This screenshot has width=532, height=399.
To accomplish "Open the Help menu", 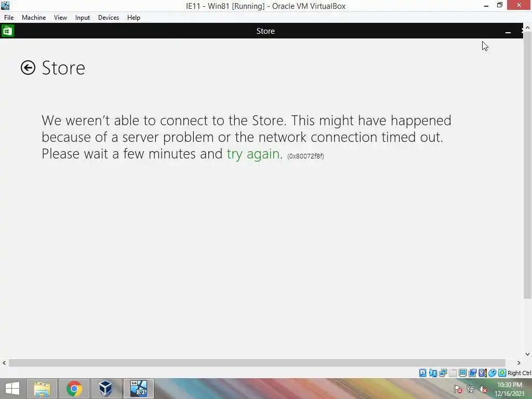I will click(x=134, y=18).
